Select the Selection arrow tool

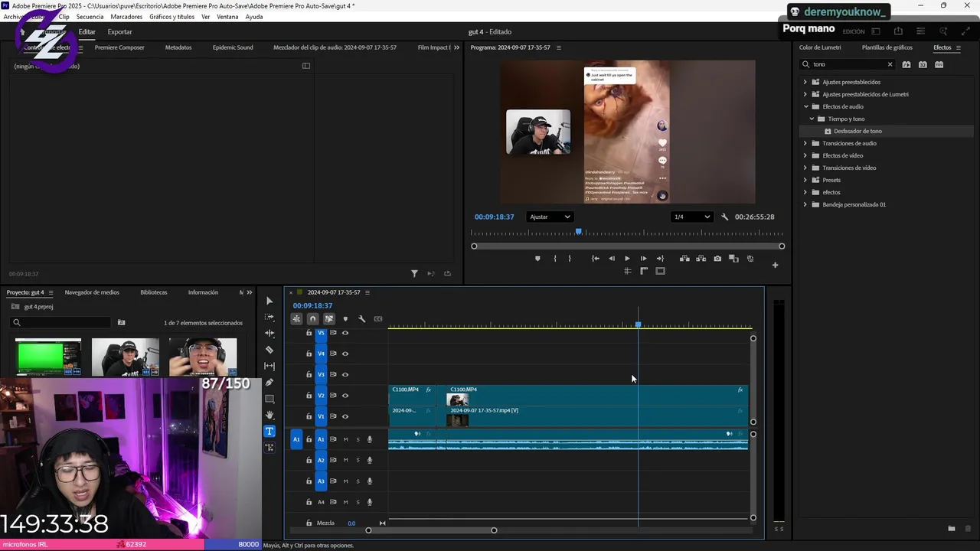[269, 301]
